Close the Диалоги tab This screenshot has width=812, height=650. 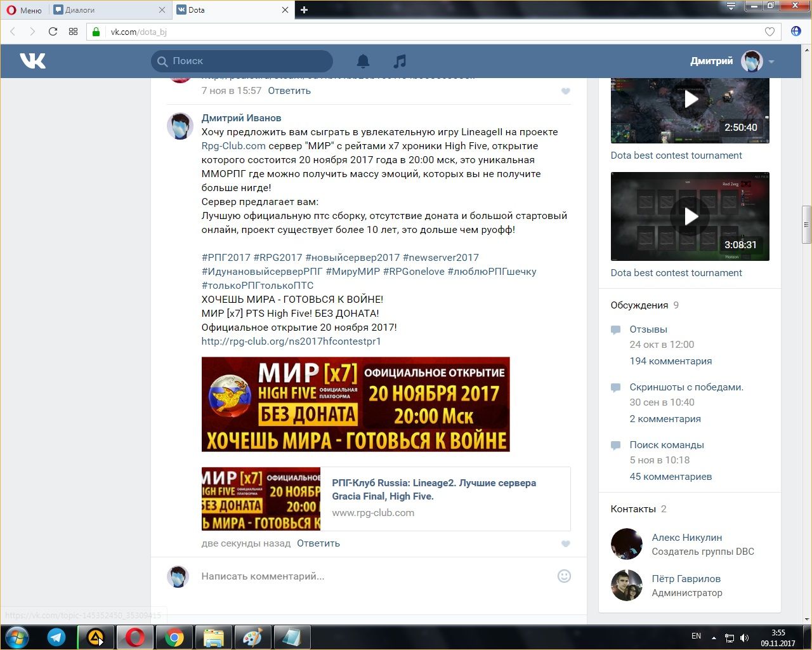click(162, 10)
